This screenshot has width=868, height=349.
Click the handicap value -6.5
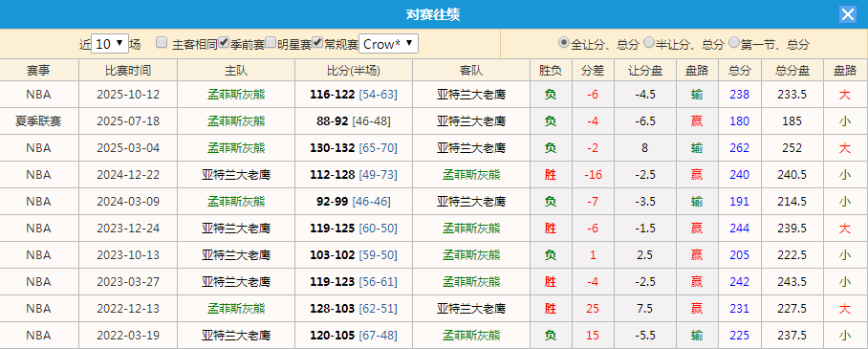(645, 121)
